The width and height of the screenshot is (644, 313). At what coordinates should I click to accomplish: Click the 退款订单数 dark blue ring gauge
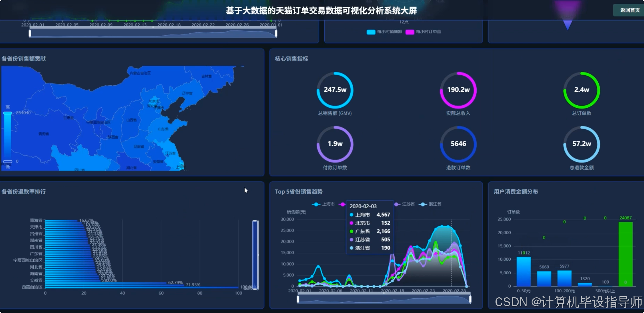click(x=458, y=144)
